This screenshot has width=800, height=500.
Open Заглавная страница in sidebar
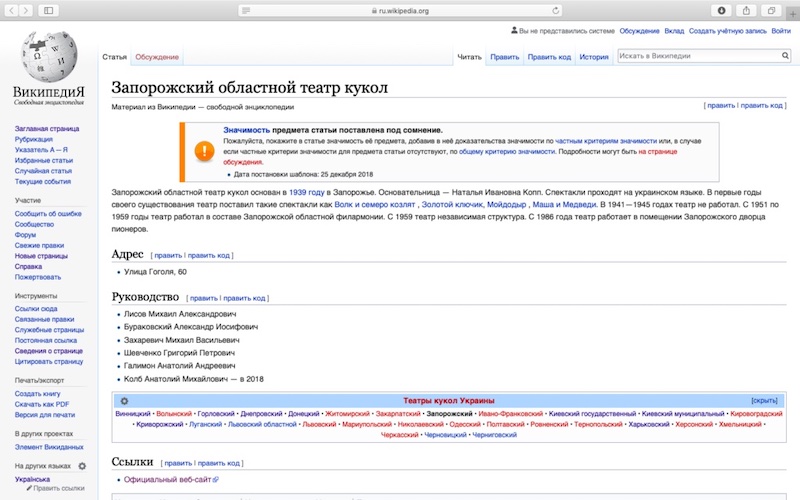(x=47, y=129)
